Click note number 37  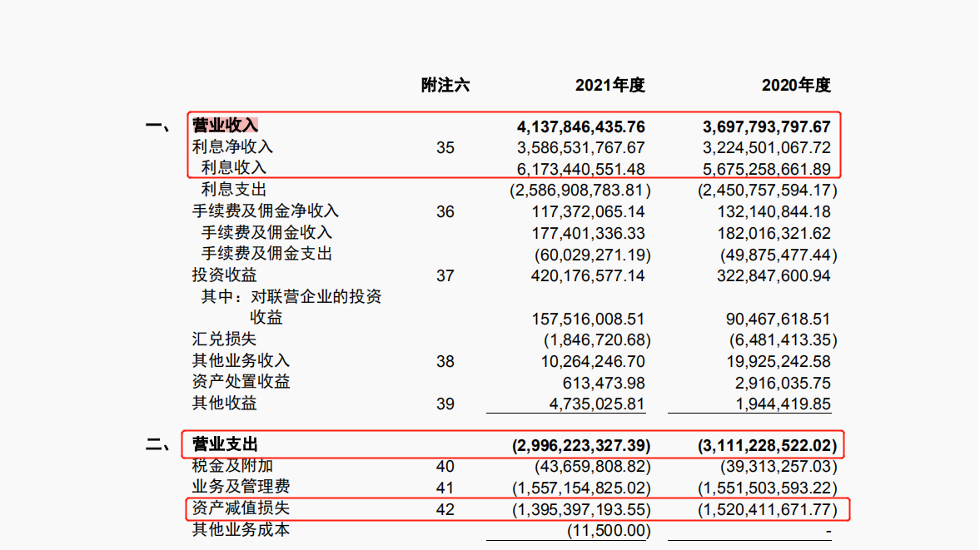tap(445, 276)
